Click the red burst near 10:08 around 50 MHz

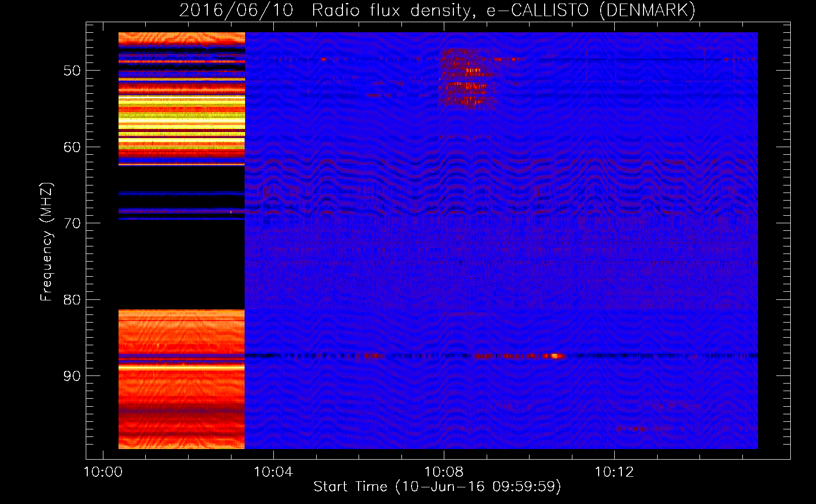pyautogui.click(x=468, y=79)
